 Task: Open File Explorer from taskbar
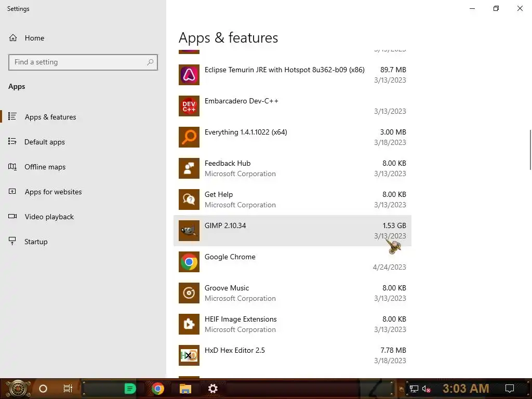pyautogui.click(x=185, y=389)
